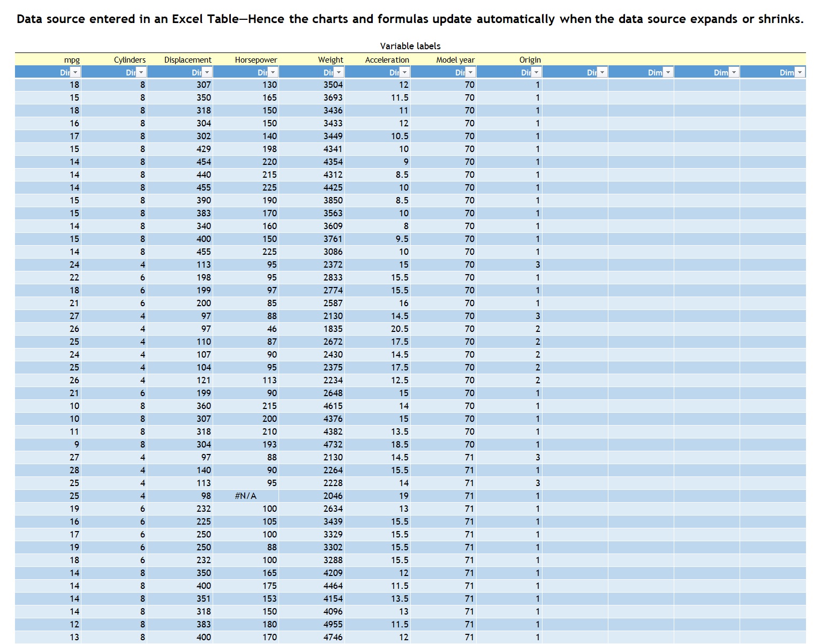Open the filter dropdown under Horsepower
821x644 pixels.
[x=273, y=72]
